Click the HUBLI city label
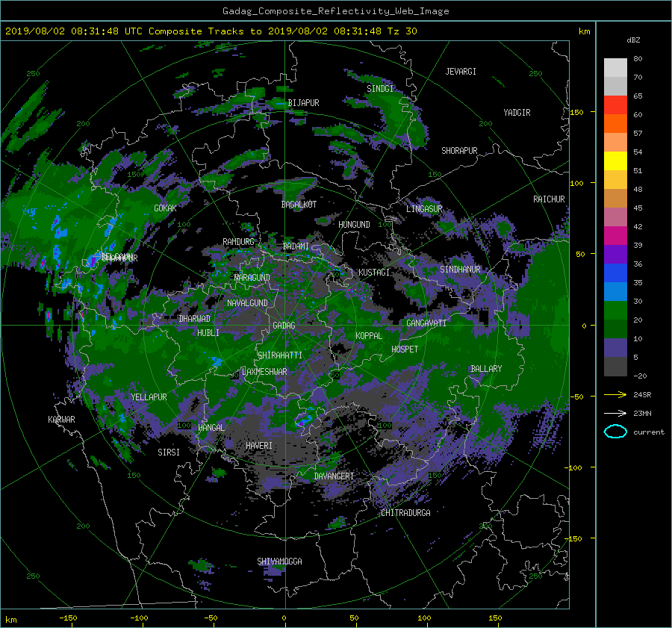This screenshot has height=628, width=672. [x=208, y=333]
